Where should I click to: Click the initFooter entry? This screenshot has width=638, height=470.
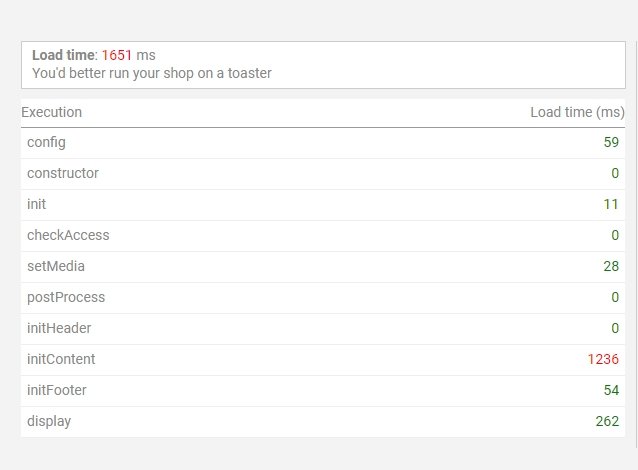(x=323, y=391)
